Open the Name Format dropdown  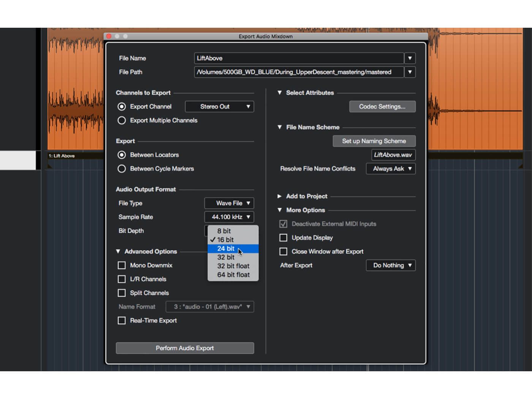210,307
